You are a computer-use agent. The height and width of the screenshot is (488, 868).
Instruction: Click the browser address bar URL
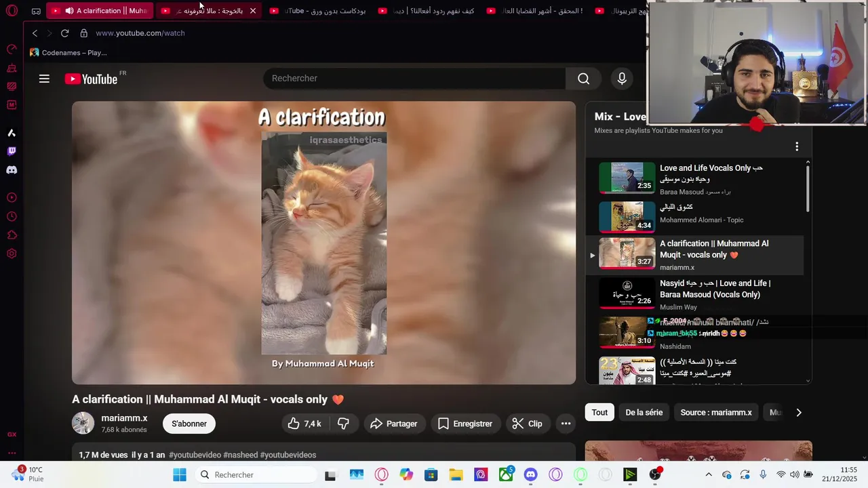coord(140,33)
